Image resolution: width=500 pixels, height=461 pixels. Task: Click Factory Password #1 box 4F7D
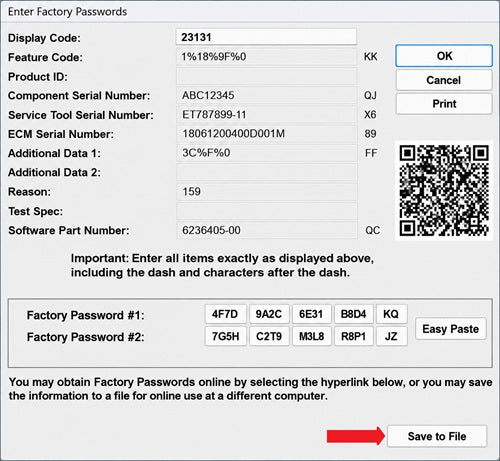(225, 314)
